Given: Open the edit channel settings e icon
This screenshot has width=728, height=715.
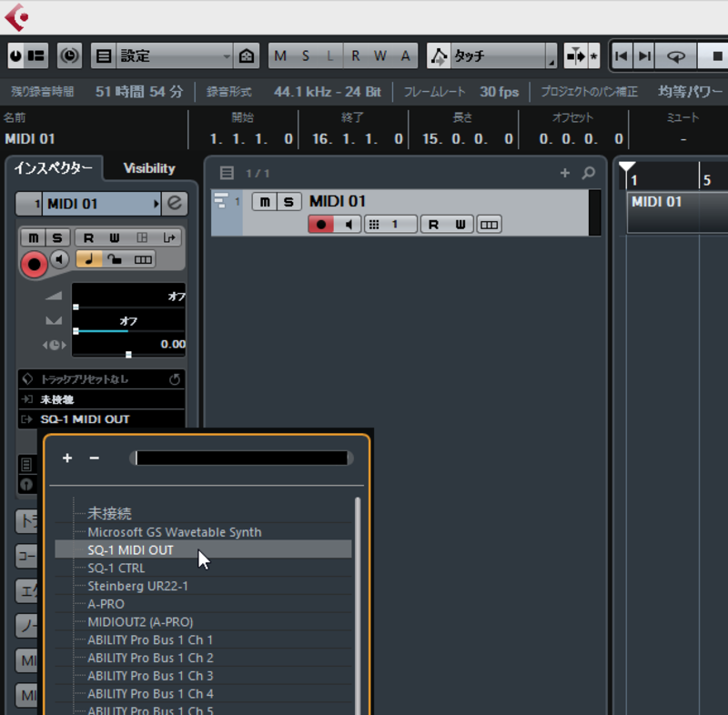Looking at the screenshot, I should tap(175, 204).
